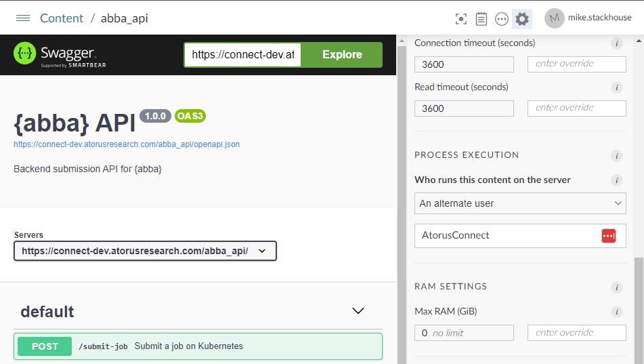Open the 'An alternate user' dropdown
The width and height of the screenshot is (644, 364).
click(520, 203)
